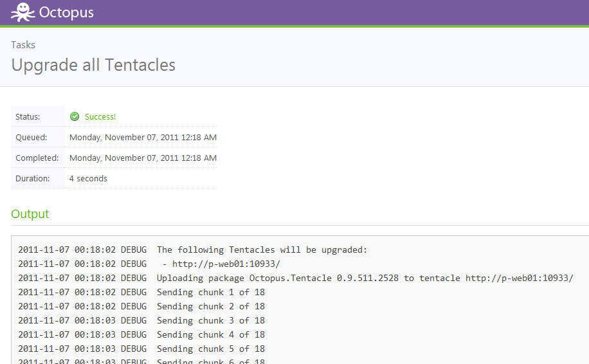The height and width of the screenshot is (364, 589).
Task: Select the Success! status text
Action: (x=100, y=117)
